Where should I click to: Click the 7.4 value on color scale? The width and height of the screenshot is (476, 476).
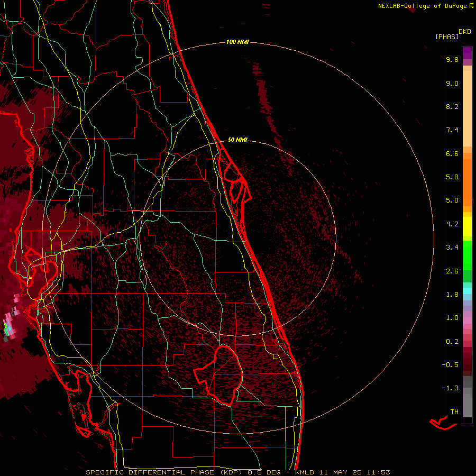452,130
